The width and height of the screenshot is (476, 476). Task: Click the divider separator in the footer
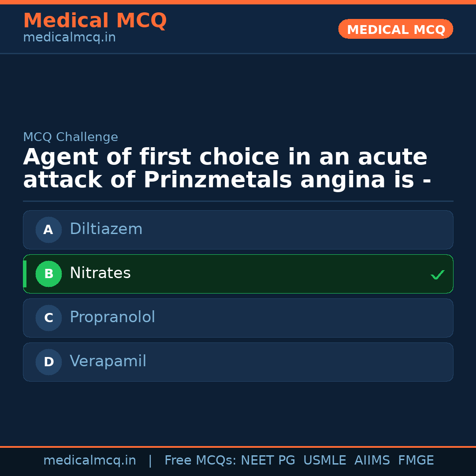click(150, 460)
